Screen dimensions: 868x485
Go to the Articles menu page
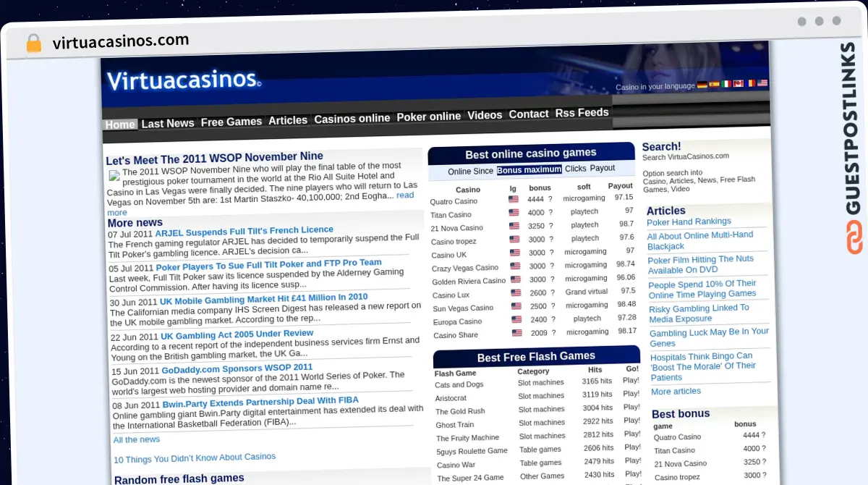pyautogui.click(x=288, y=120)
